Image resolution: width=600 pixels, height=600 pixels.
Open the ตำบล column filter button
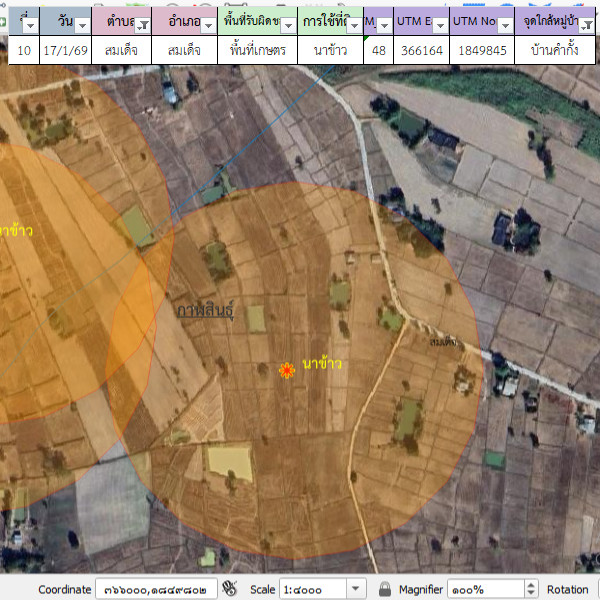pos(142,24)
